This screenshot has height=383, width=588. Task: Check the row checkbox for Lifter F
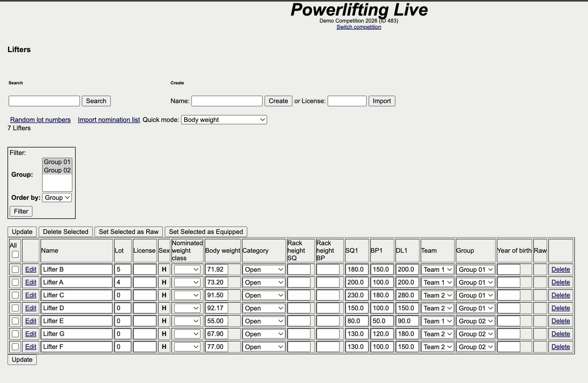[15, 347]
